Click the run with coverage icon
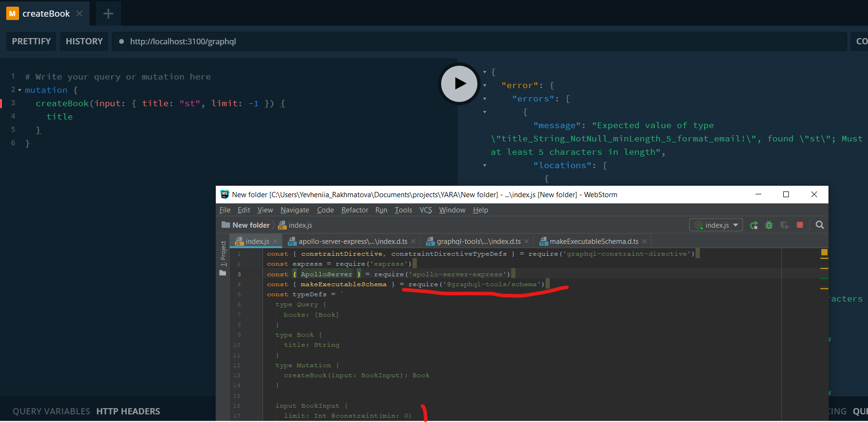Viewport: 868px width, 422px height. tap(784, 225)
